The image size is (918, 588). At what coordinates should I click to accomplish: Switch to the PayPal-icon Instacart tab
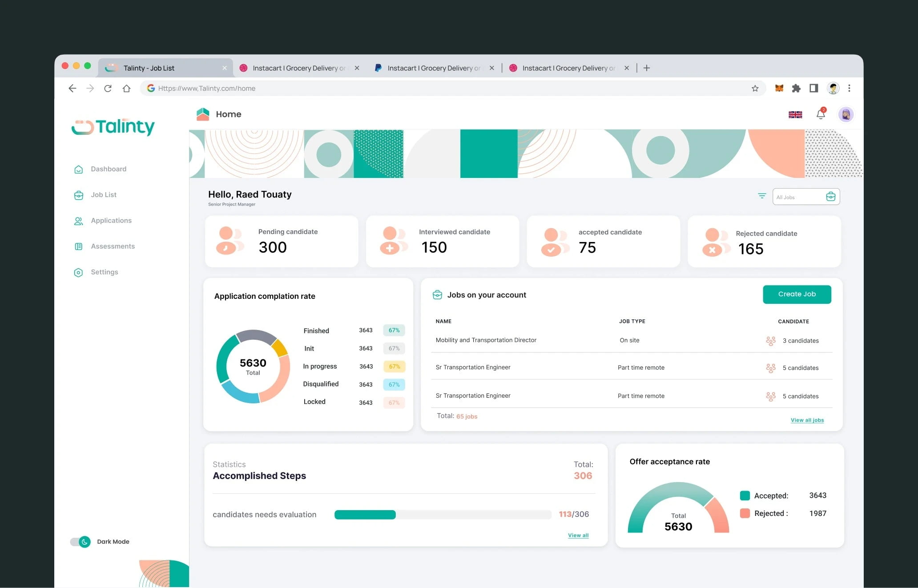tap(434, 68)
